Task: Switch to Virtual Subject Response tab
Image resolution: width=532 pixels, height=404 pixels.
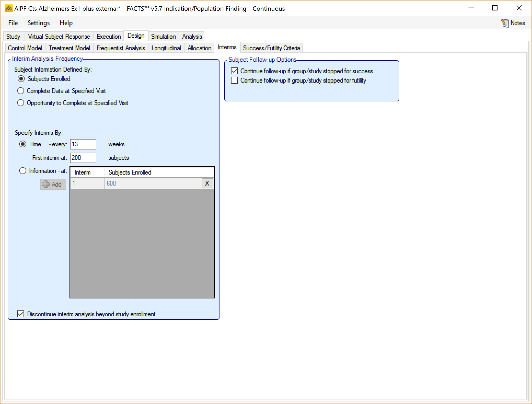Action: pyautogui.click(x=59, y=37)
